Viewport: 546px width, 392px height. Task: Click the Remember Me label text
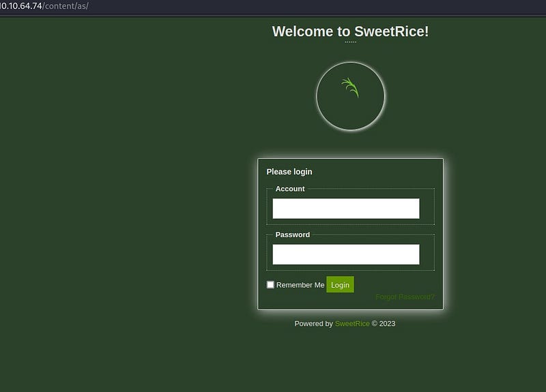pyautogui.click(x=300, y=285)
